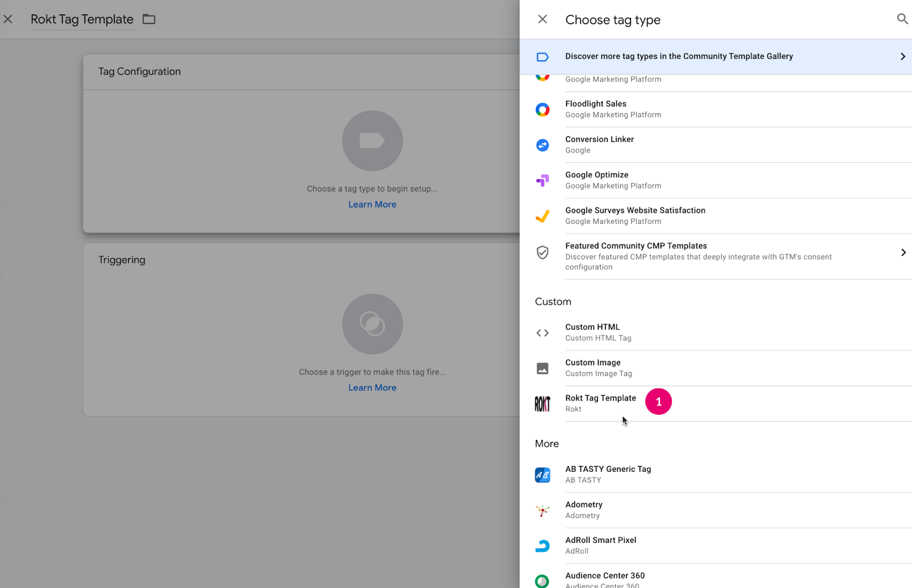Screen dimensions: 912x588
Task: Click the Custom Image picture icon
Action: pyautogui.click(x=543, y=369)
